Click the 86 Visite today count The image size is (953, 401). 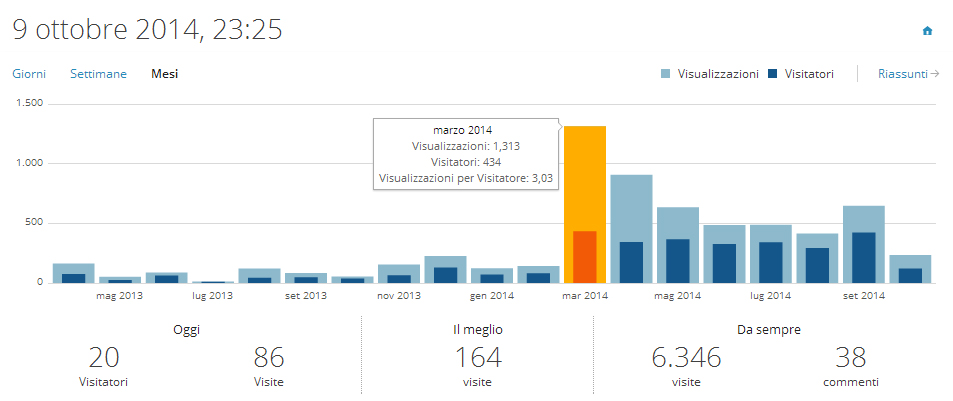[x=269, y=357]
